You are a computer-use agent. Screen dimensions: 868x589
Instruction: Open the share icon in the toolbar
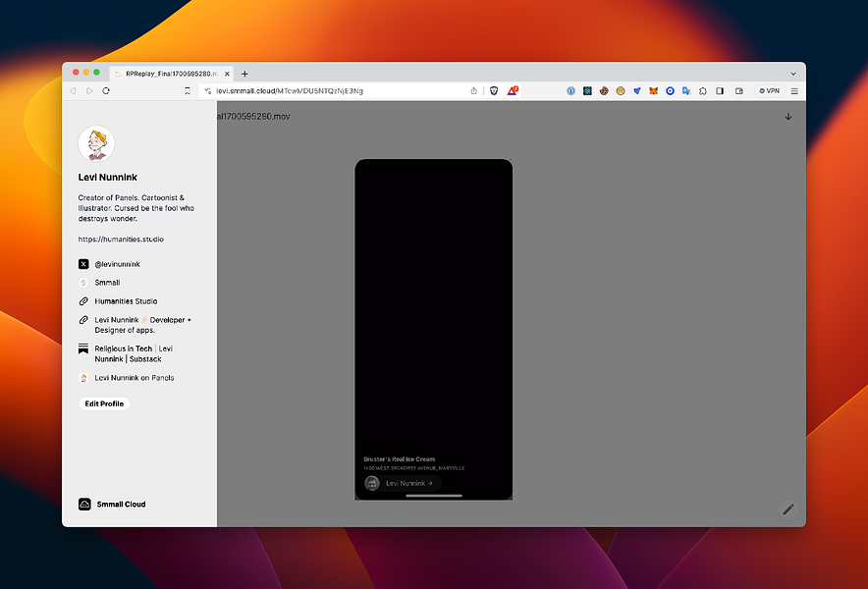coord(474,90)
